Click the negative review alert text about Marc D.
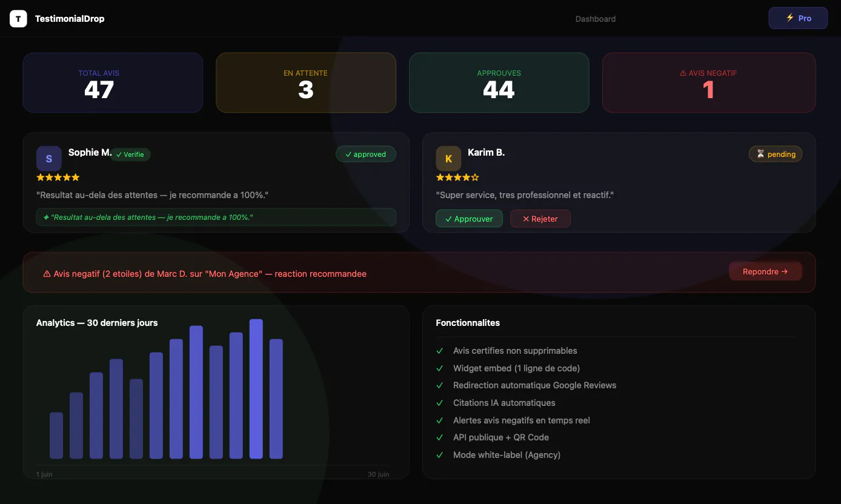This screenshot has width=841, height=504. click(x=210, y=274)
